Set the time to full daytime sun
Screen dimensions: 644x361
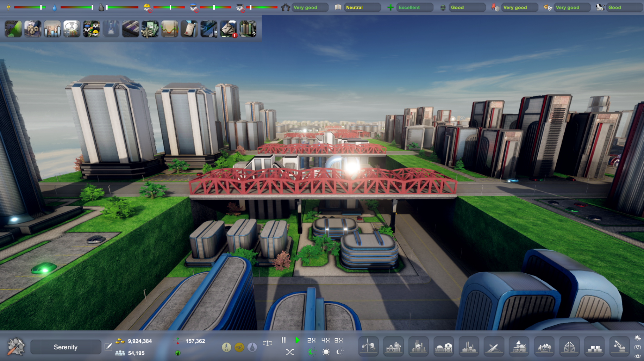[x=326, y=352]
